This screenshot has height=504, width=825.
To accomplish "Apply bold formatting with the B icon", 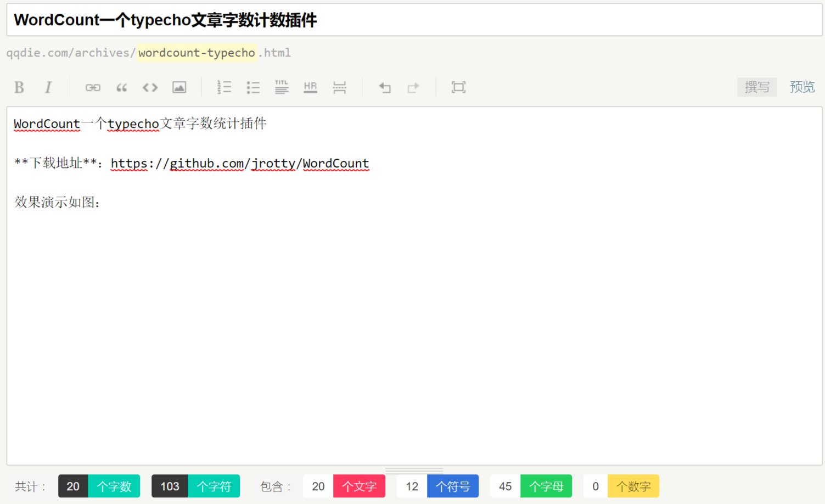I will pyautogui.click(x=19, y=87).
